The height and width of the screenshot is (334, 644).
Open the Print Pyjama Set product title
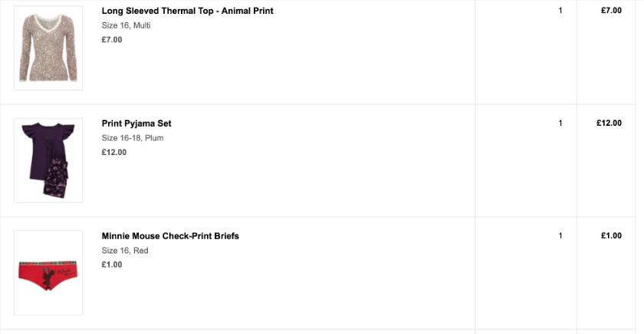coord(136,124)
